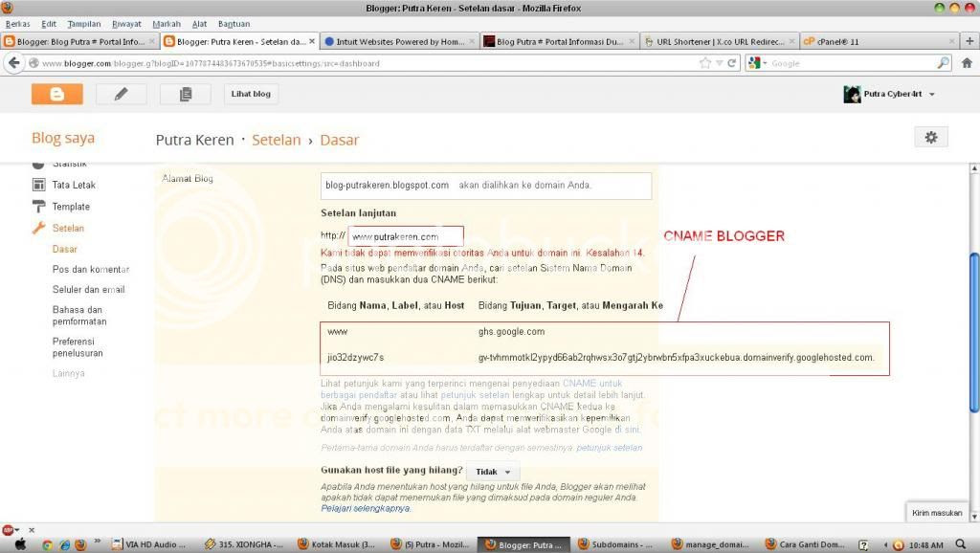
Task: Open the post list pages icon
Action: point(186,95)
